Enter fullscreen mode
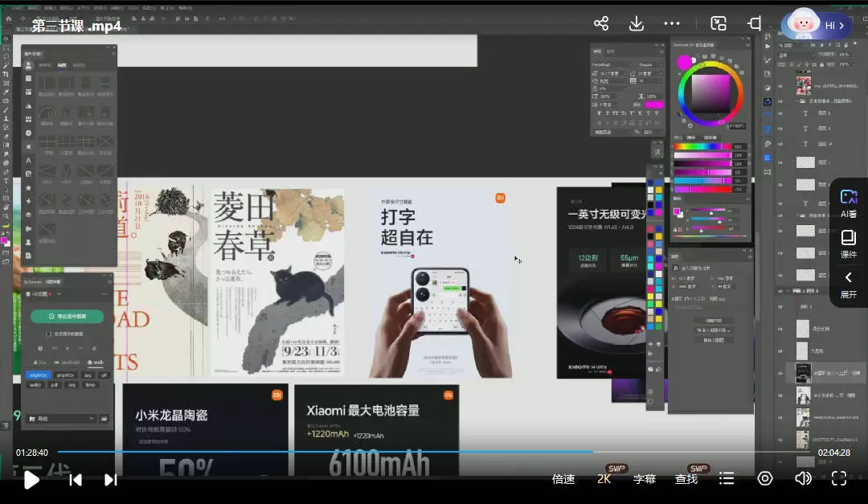 [x=839, y=478]
